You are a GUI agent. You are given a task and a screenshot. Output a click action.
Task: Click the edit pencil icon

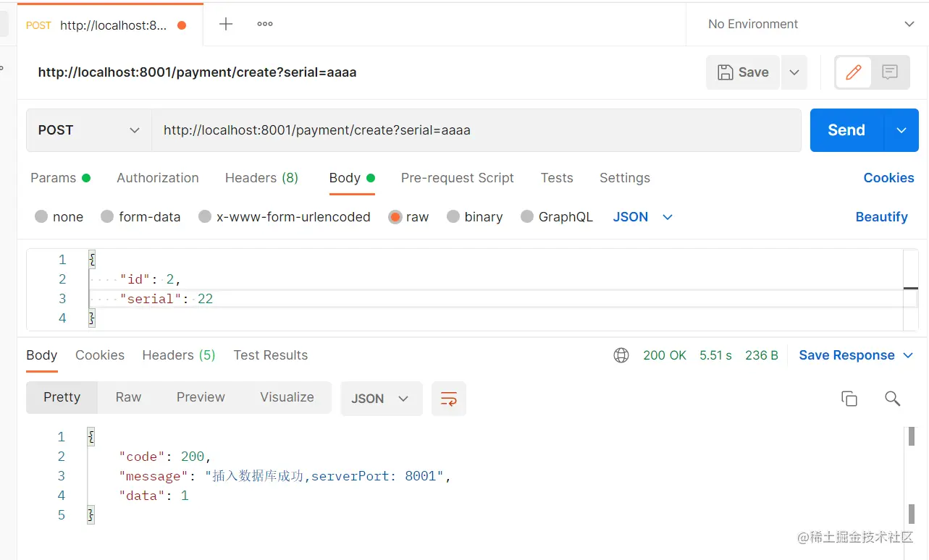tap(854, 72)
